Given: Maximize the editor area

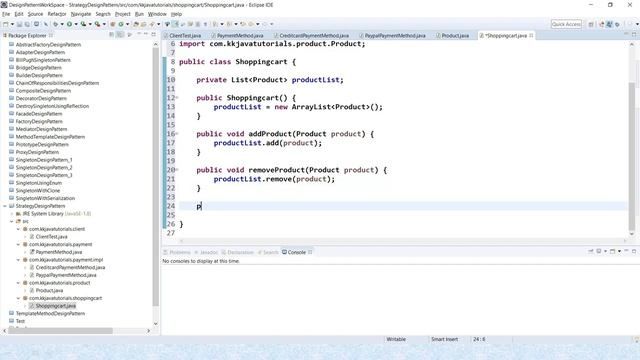Looking at the screenshot, I should [x=634, y=34].
